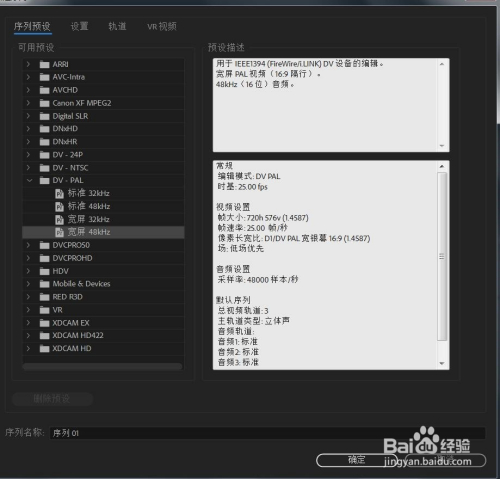
Task: Click the DV - 24P folder label
Action: 68,155
